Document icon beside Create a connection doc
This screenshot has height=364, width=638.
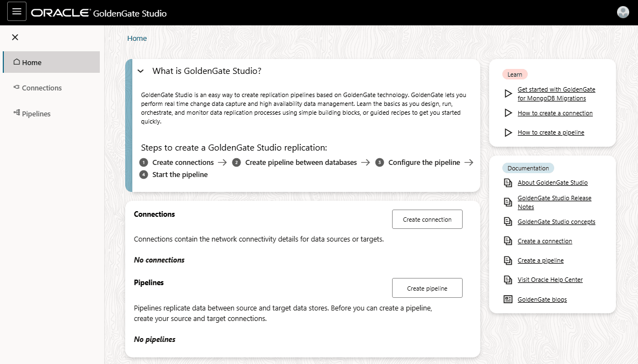508,240
